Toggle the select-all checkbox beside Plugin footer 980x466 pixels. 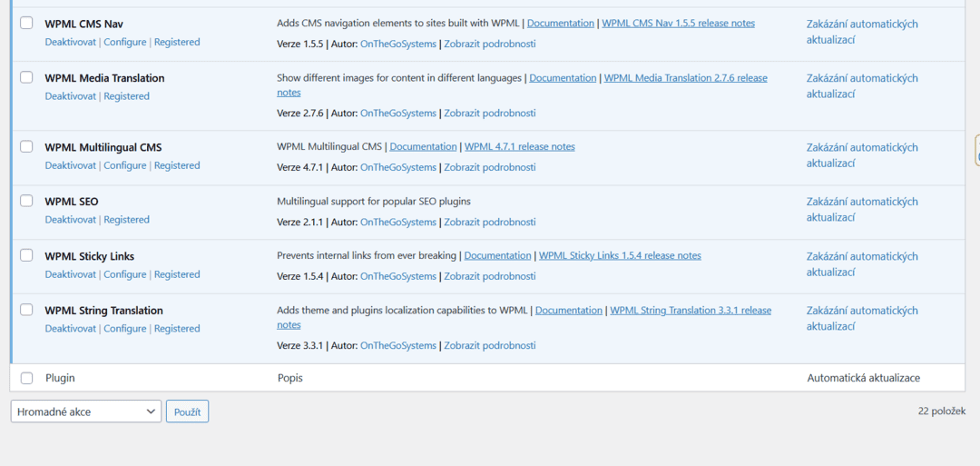coord(26,378)
